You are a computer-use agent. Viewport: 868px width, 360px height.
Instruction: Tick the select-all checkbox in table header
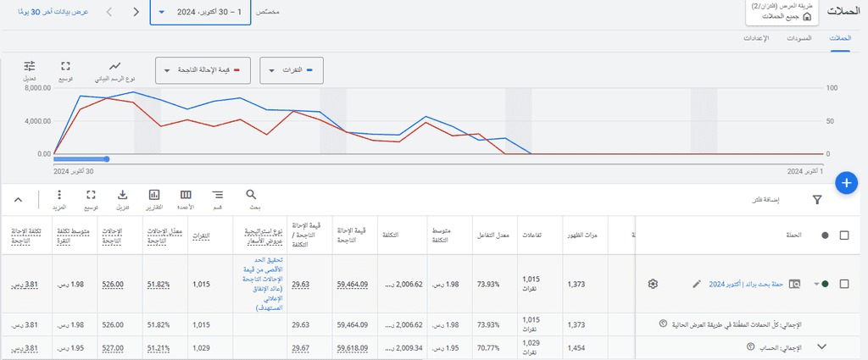click(x=844, y=235)
